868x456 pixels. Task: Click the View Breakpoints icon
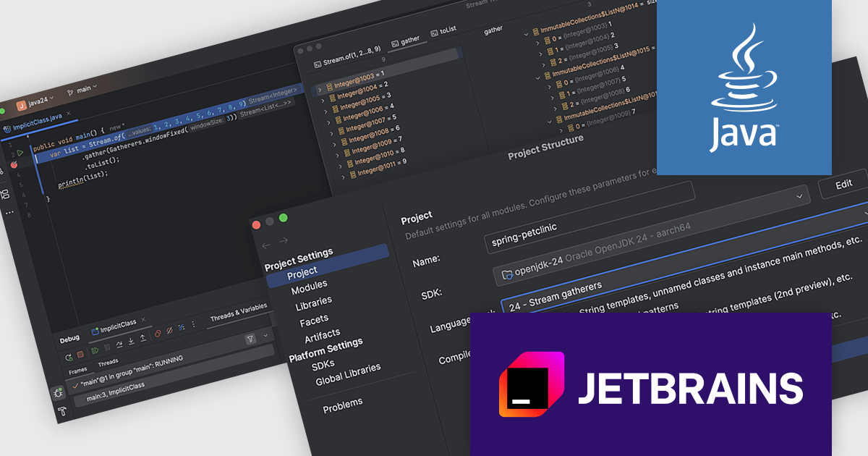coord(158,334)
